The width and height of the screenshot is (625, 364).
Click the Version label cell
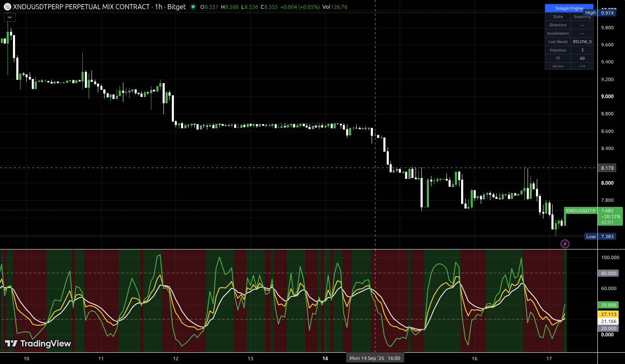(x=558, y=66)
